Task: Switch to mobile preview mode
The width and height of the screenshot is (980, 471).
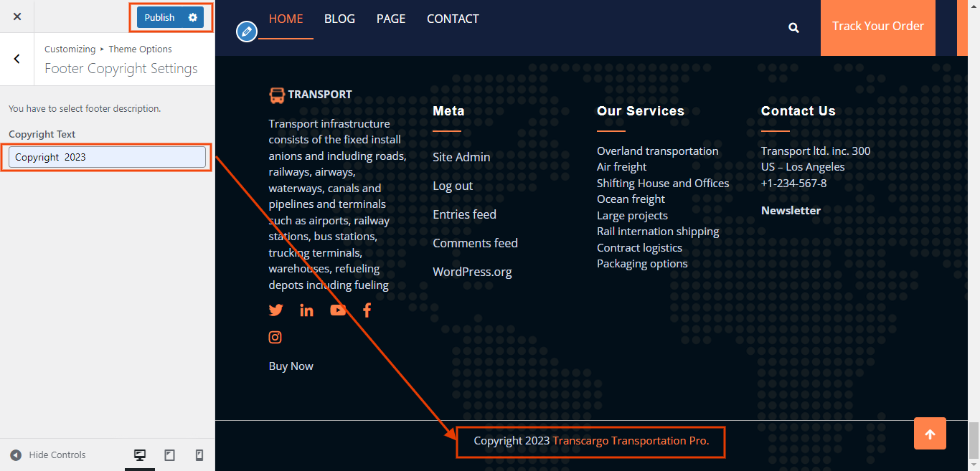Action: [x=199, y=455]
